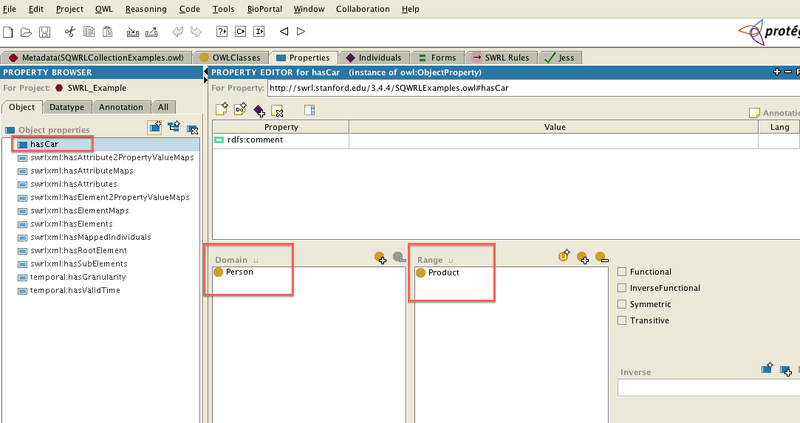Select the Person class in Domain list
Viewport: 800px width, 423px height.
(239, 272)
